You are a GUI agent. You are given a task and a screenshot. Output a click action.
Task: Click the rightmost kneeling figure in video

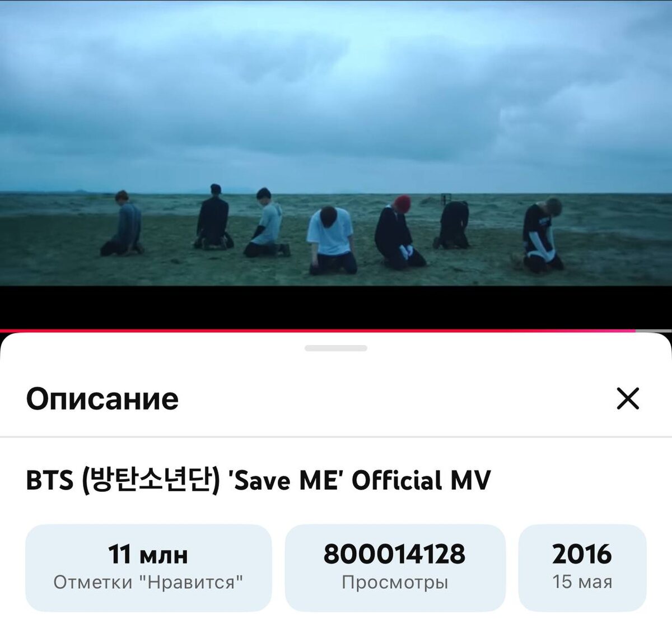[x=542, y=235]
